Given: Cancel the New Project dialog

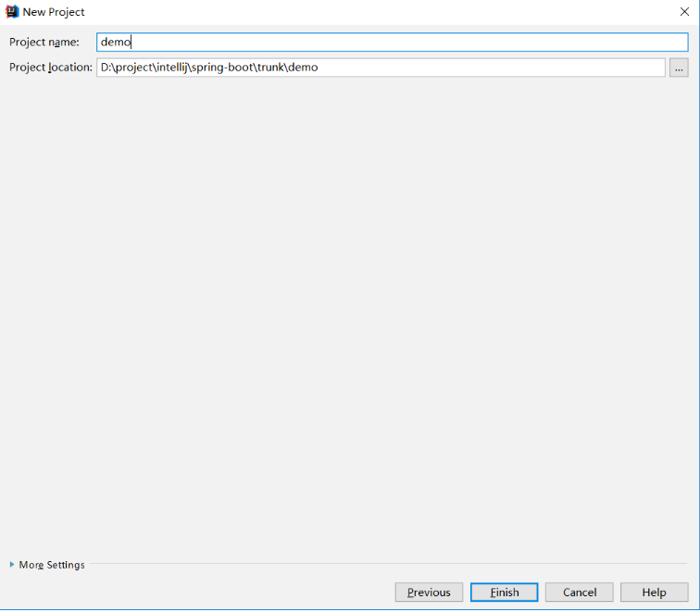Looking at the screenshot, I should (579, 592).
